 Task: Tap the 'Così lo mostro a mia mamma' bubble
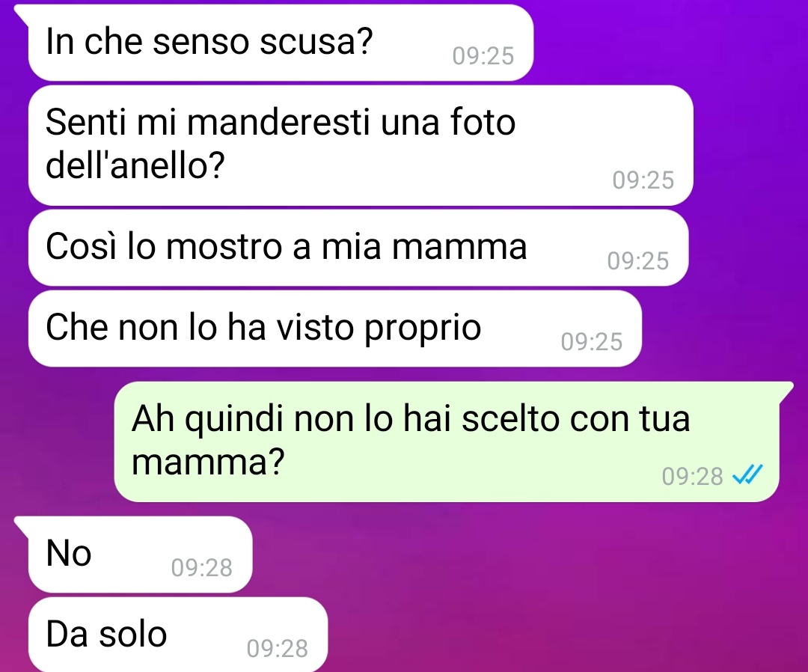click(358, 248)
